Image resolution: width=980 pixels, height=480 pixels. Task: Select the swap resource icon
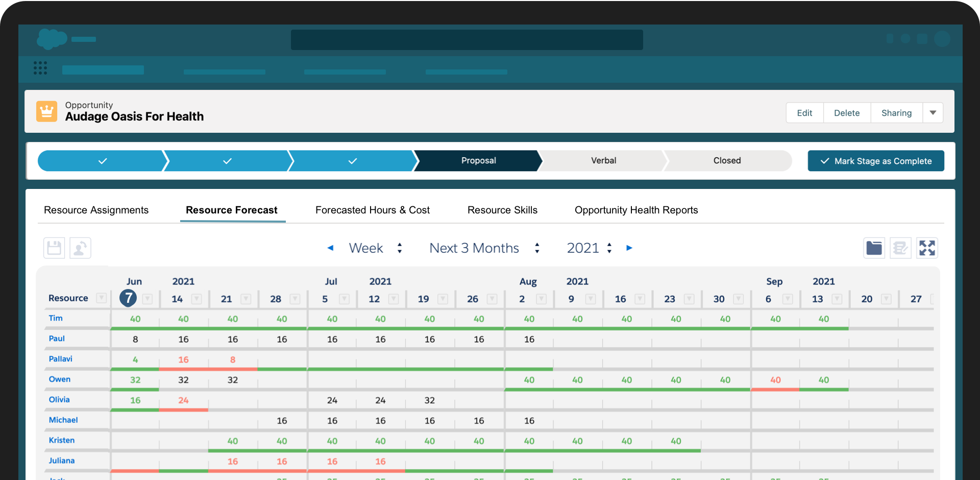point(80,248)
